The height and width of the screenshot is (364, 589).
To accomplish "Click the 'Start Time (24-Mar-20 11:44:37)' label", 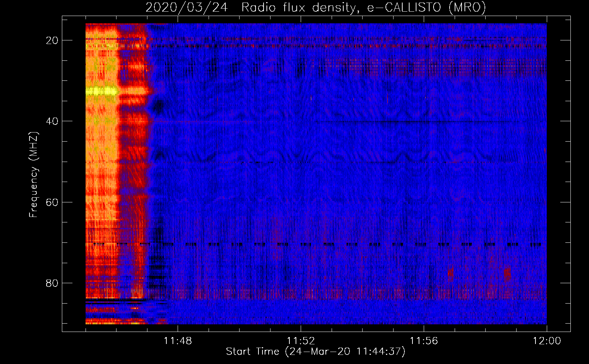I will pyautogui.click(x=316, y=352).
